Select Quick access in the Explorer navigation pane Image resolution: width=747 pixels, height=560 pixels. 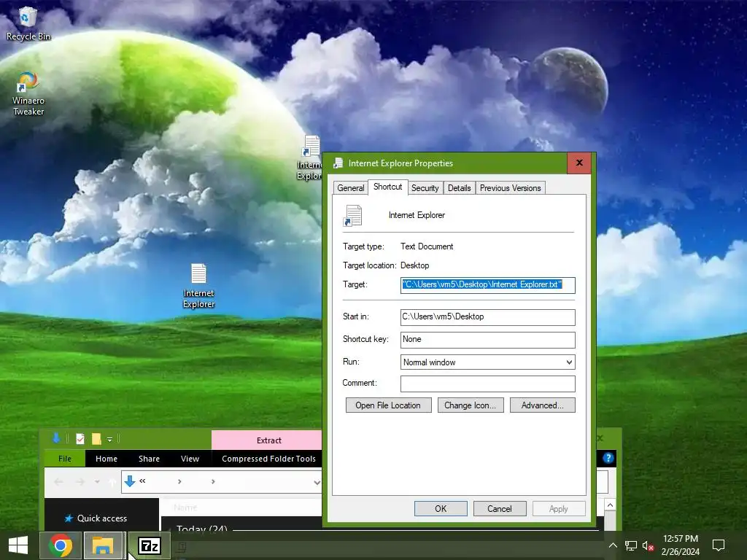(101, 518)
